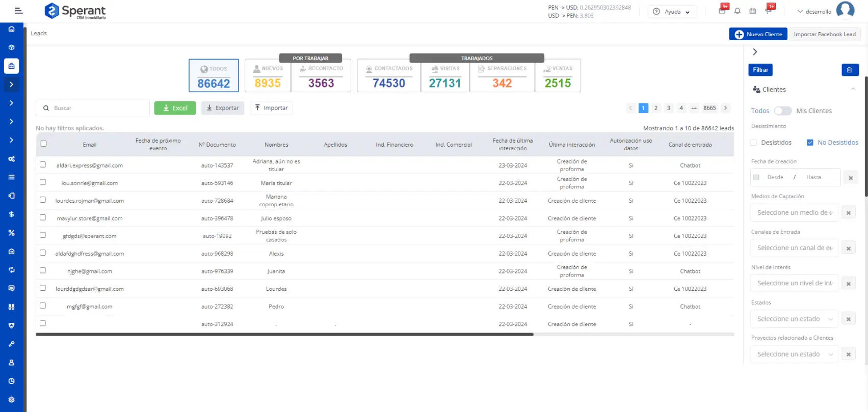868x412 pixels.
Task: Click the Nuevo Cliente button
Action: (x=758, y=34)
